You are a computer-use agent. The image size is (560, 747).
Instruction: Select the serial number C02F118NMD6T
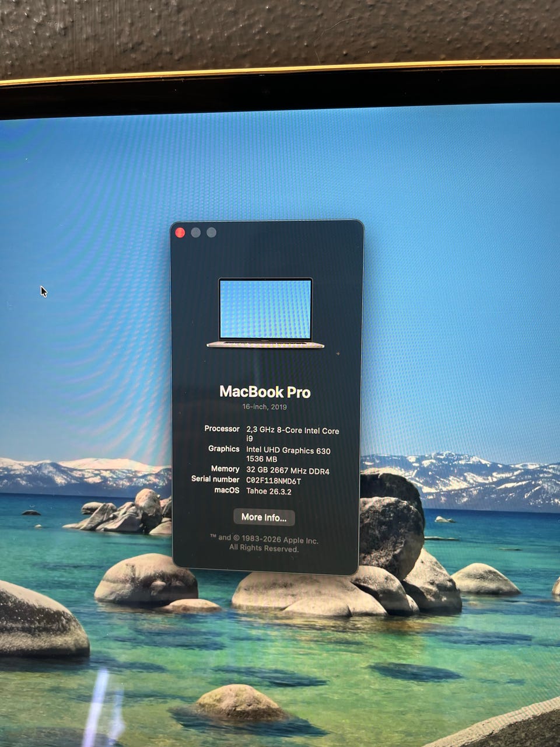(x=274, y=481)
